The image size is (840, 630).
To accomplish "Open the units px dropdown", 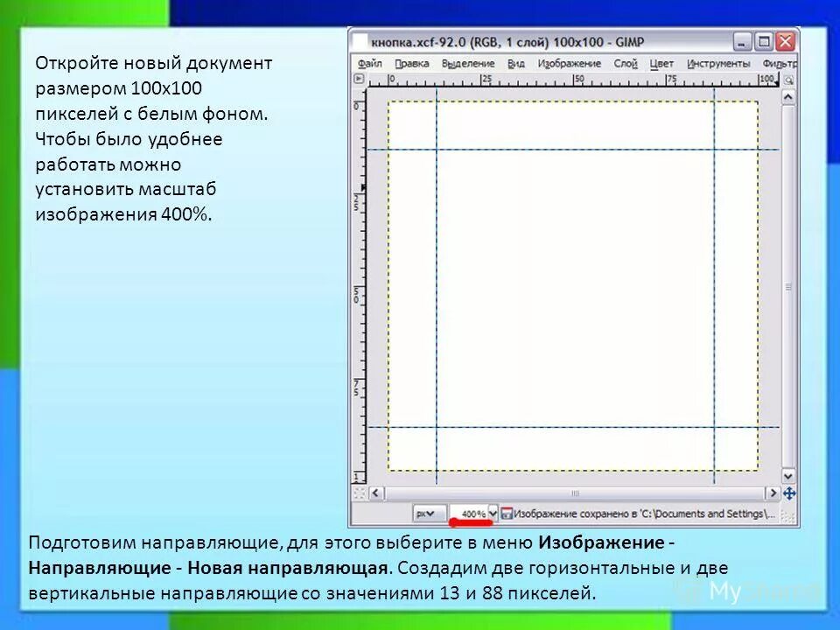I will pos(429,512).
